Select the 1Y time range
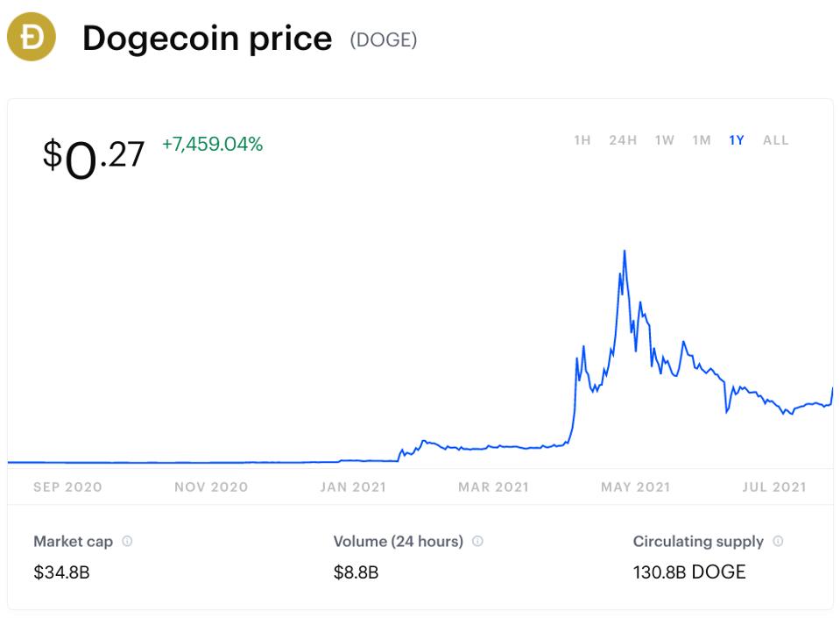 pos(737,140)
